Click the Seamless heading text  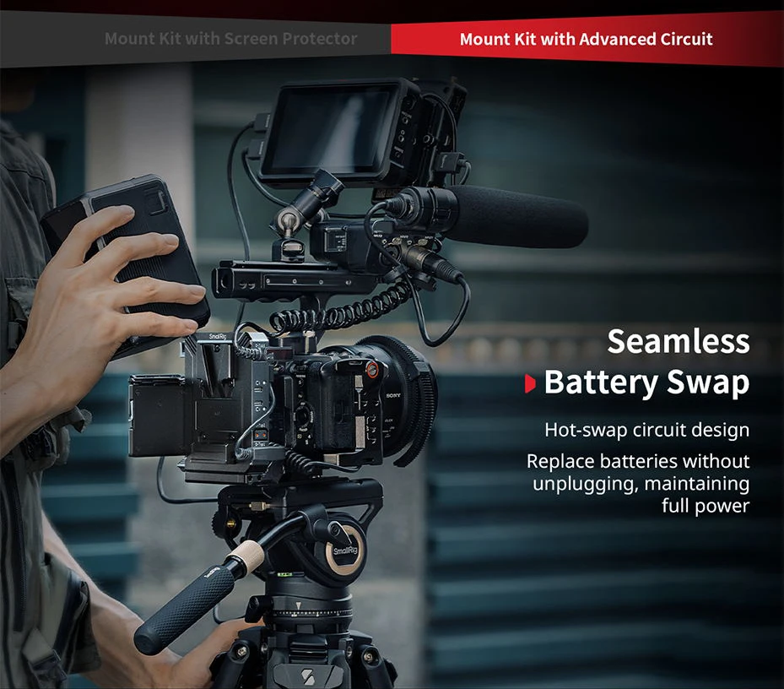click(x=678, y=341)
